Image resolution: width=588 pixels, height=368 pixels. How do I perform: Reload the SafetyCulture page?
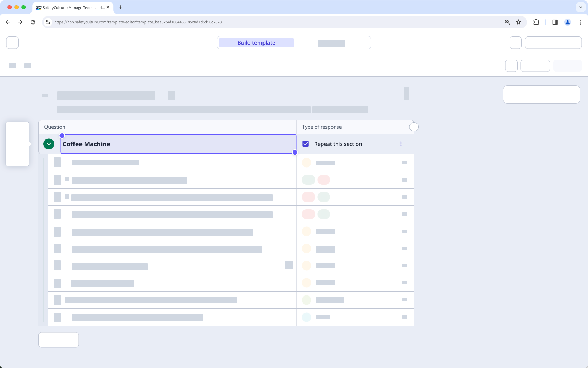(x=33, y=22)
